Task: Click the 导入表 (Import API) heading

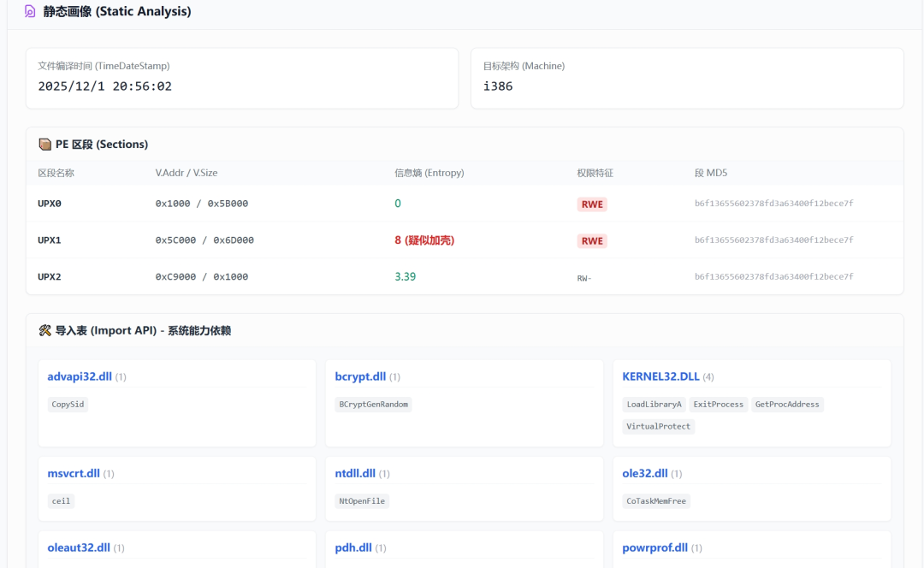Action: [143, 330]
